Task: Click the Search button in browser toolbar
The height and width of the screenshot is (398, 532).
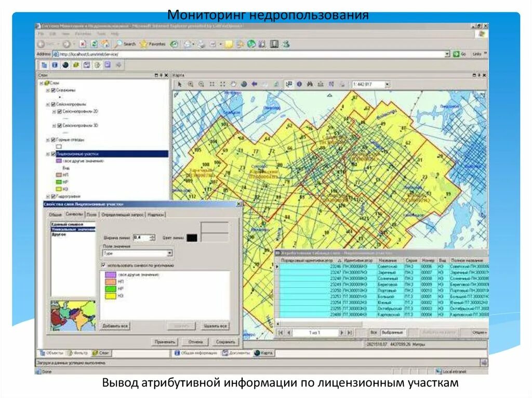Action: coord(126,44)
